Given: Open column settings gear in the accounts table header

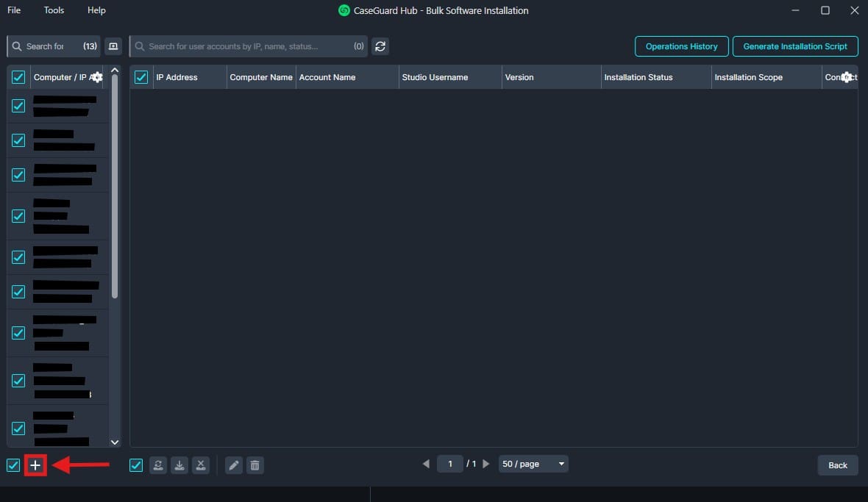Looking at the screenshot, I should point(847,77).
